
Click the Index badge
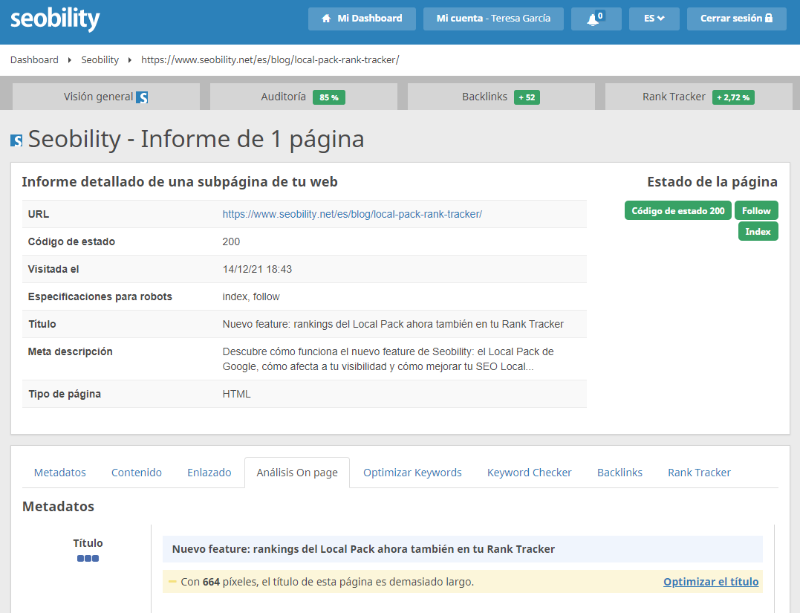(x=758, y=232)
